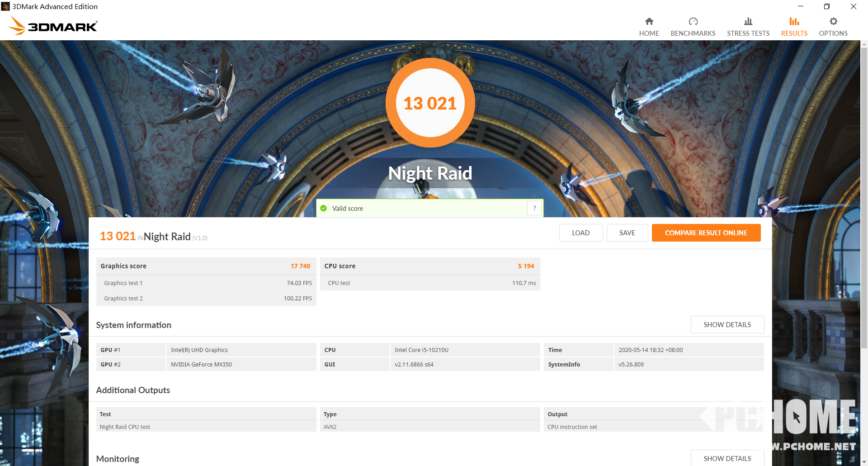Switch to the BENCHMARKS tab label
868x466 pixels.
pos(693,33)
